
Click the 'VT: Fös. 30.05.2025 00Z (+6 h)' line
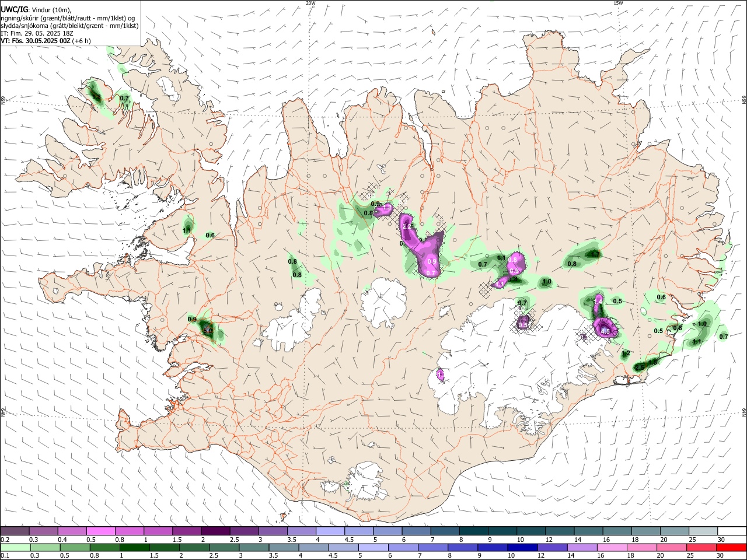pos(46,41)
